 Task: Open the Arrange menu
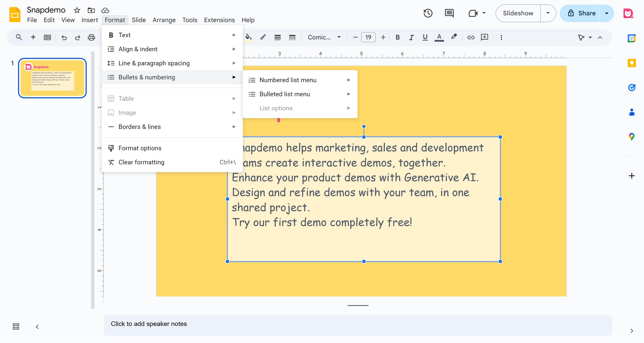[x=164, y=20]
